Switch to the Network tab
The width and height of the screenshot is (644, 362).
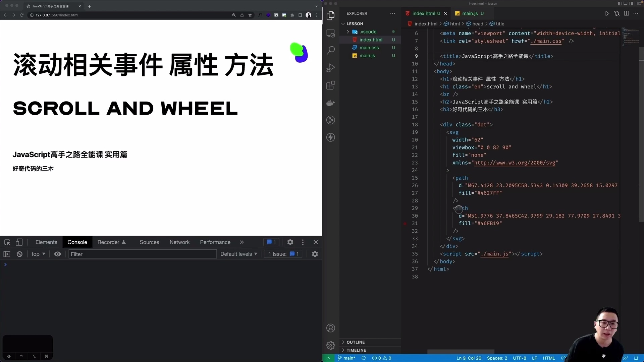coord(179,242)
